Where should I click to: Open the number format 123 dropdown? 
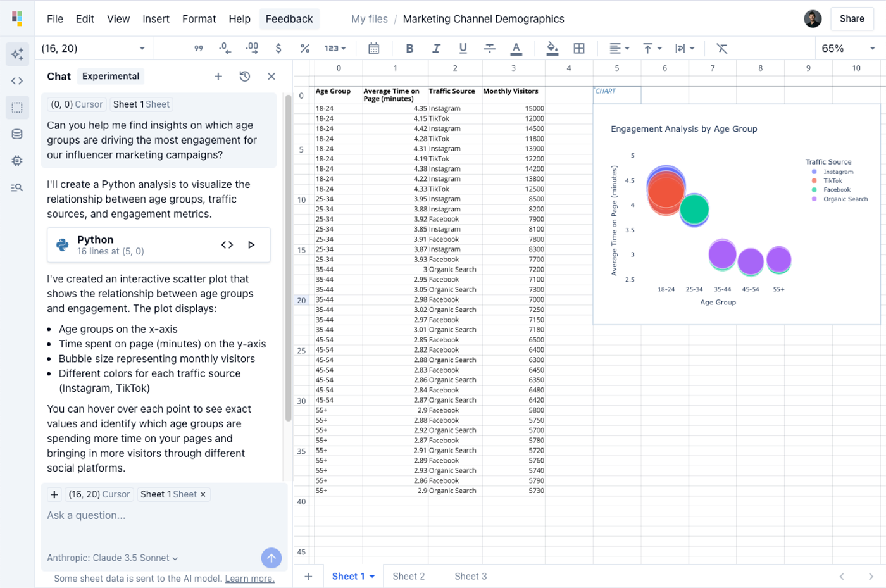336,47
